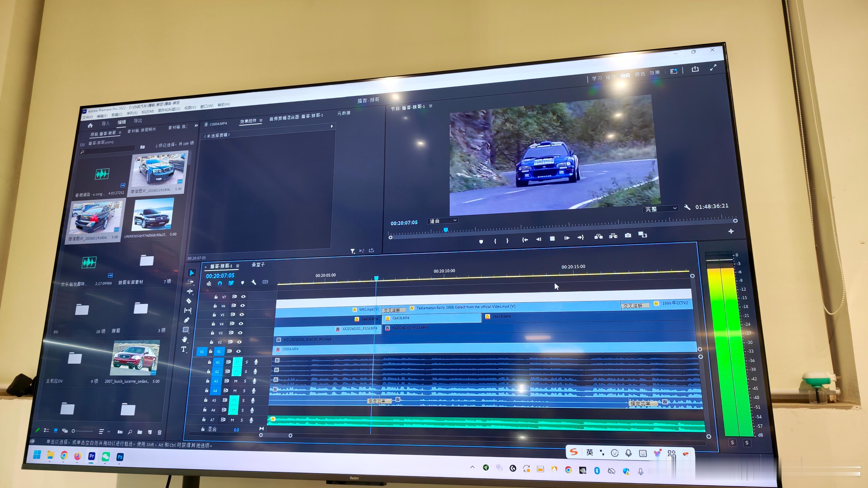Open the 适合 zoom level dropdown
The height and width of the screenshot is (488, 868).
point(442,220)
